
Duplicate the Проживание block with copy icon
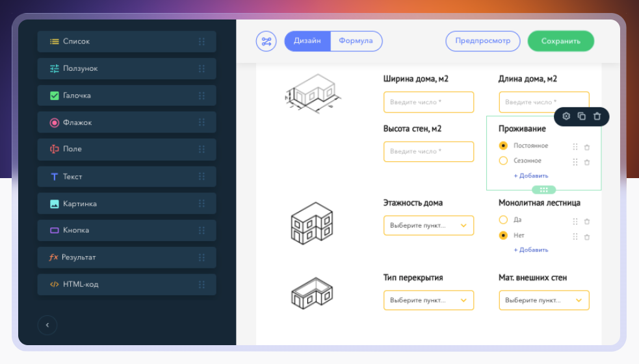coord(582,116)
